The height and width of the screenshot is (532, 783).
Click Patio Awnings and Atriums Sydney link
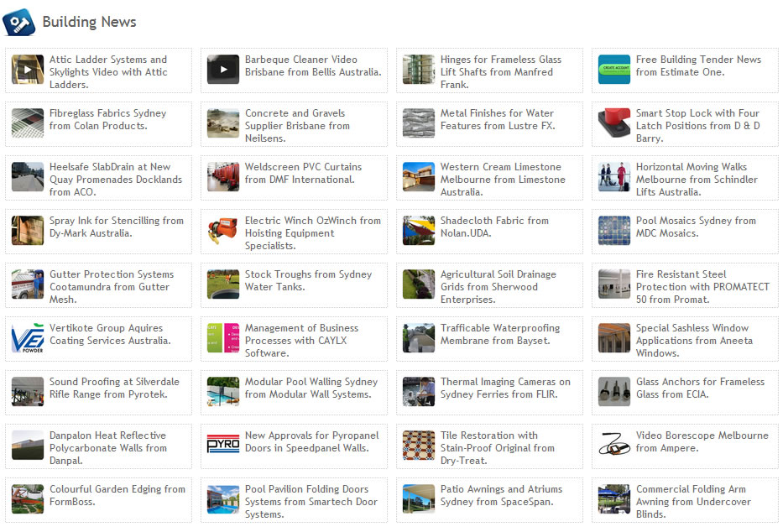tap(501, 495)
